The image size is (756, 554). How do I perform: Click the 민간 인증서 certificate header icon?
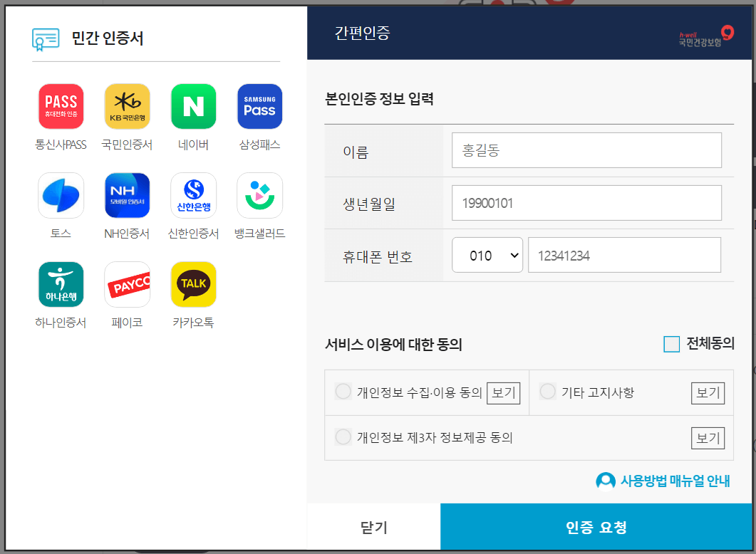click(x=46, y=39)
